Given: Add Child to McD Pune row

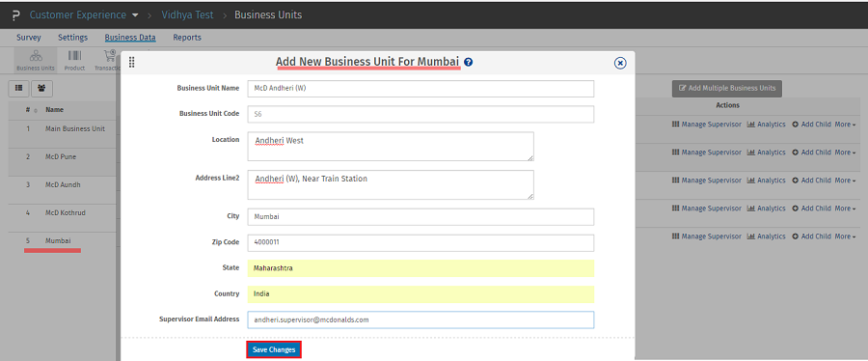Looking at the screenshot, I should pyautogui.click(x=811, y=153).
